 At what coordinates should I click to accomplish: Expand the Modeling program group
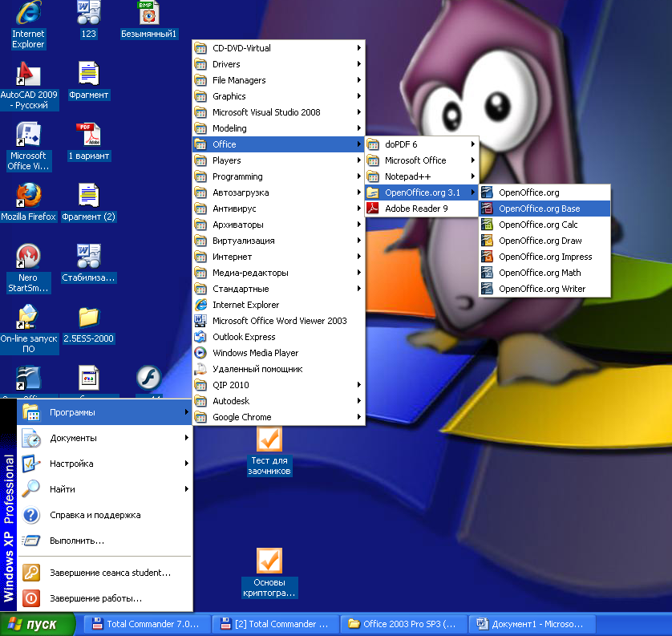click(x=278, y=128)
